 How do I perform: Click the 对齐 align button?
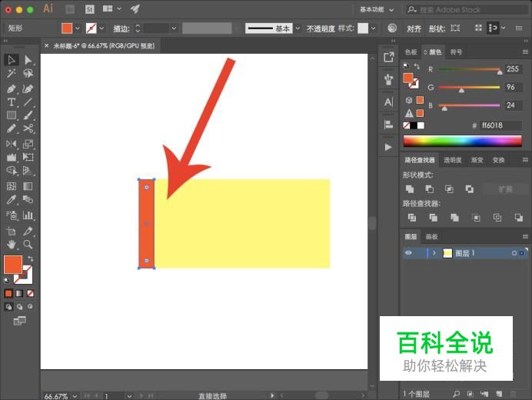pos(414,28)
